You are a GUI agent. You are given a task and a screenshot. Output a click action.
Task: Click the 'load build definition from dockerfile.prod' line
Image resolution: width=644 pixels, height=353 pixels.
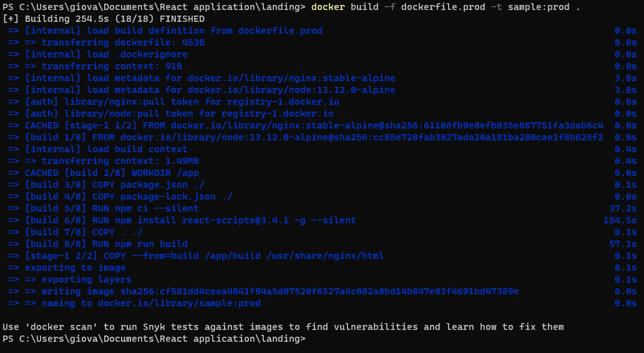[165, 31]
